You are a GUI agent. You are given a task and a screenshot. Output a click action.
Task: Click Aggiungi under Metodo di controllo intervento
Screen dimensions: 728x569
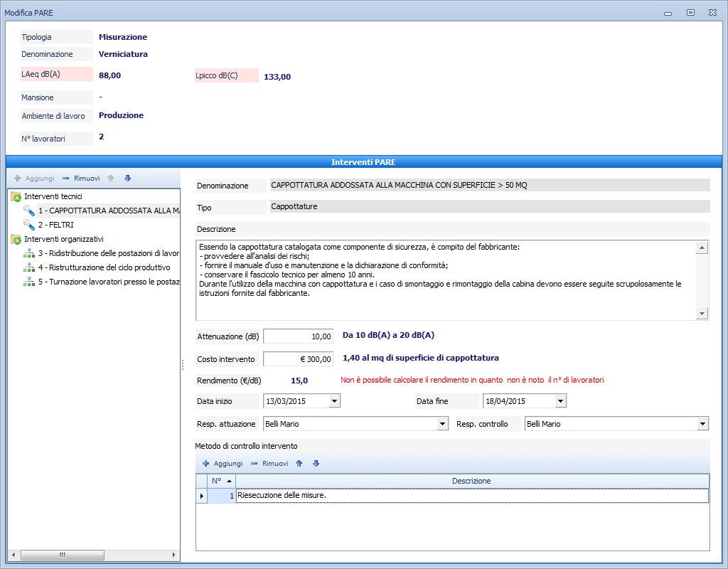click(228, 464)
